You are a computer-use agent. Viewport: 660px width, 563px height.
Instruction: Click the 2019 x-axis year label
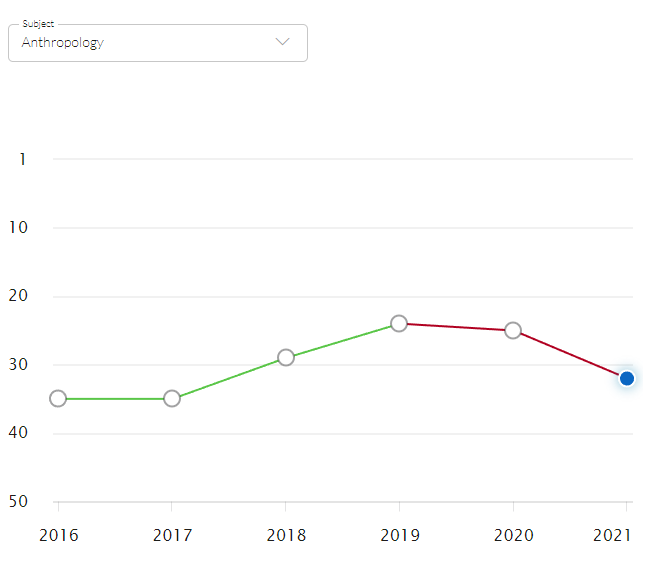(x=399, y=535)
